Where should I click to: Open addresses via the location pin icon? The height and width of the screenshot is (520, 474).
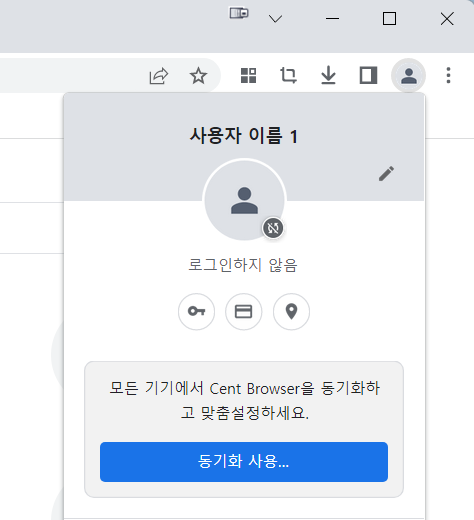pos(291,312)
